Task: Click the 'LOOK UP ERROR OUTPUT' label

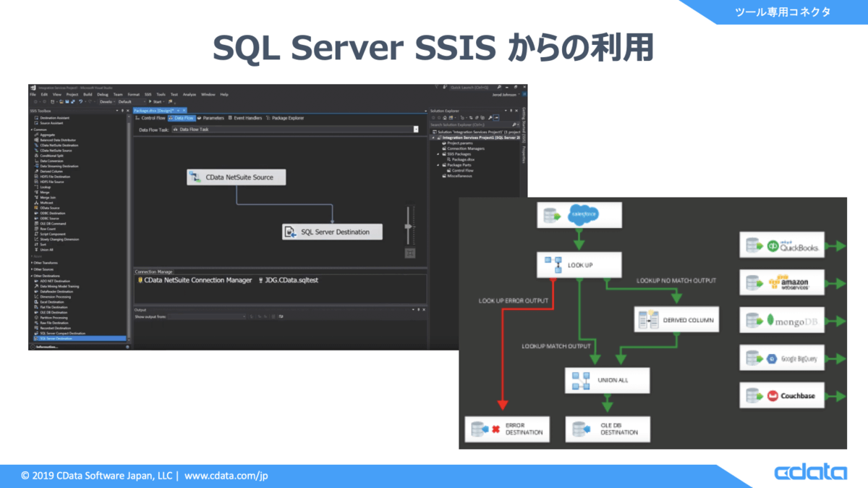Action: pos(514,300)
